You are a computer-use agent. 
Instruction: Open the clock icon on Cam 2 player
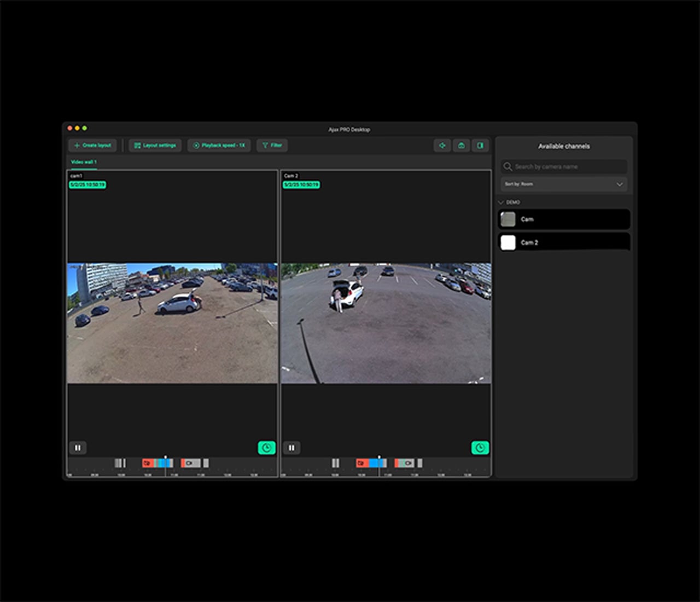click(480, 448)
